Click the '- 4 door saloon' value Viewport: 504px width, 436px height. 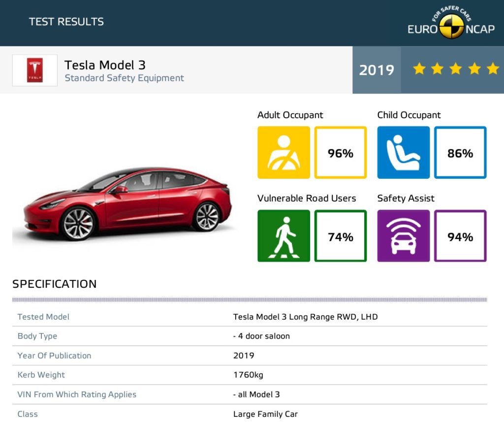pyautogui.click(x=261, y=336)
